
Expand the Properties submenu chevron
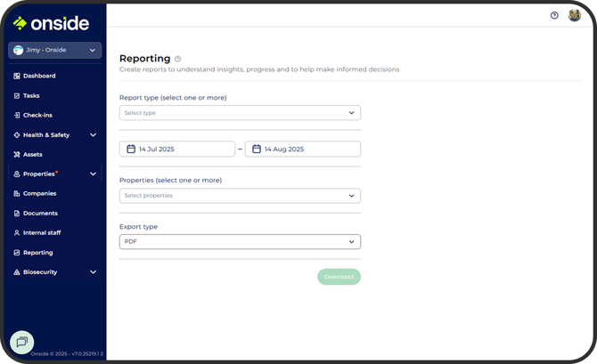[93, 174]
